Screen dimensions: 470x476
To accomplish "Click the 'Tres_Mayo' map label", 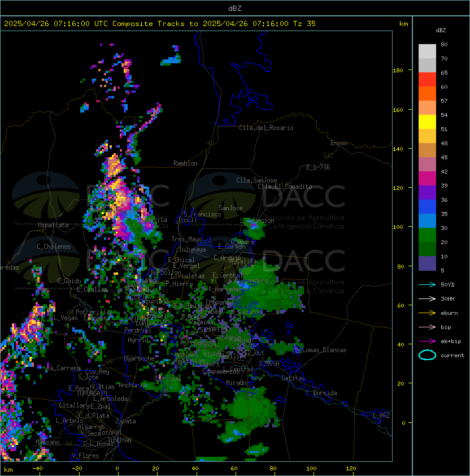I will click(186, 239).
